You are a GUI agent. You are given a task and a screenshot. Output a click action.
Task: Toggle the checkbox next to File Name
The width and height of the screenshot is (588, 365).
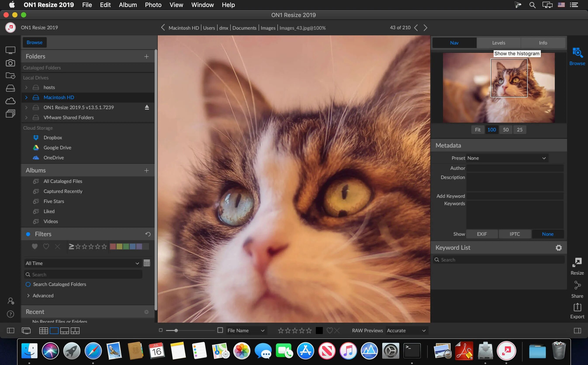coord(220,330)
